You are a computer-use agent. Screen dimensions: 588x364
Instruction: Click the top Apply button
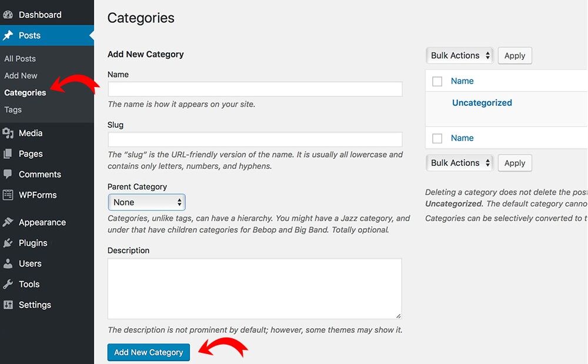click(514, 55)
